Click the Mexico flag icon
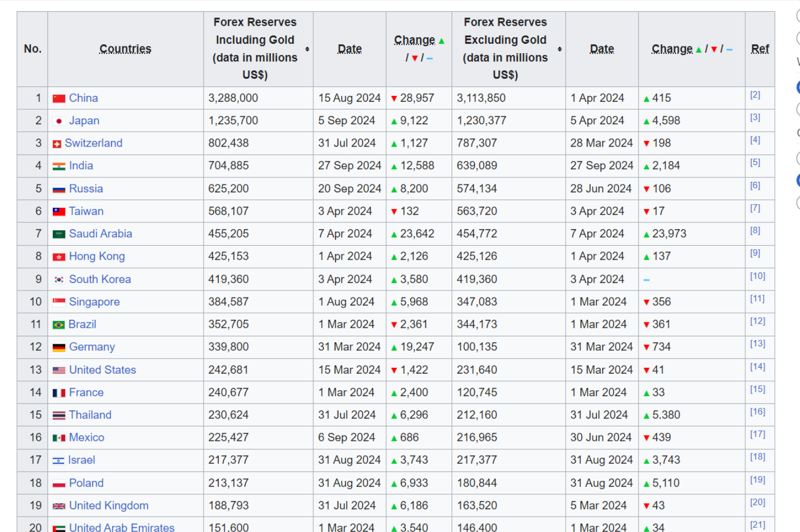Image resolution: width=800 pixels, height=532 pixels. (x=59, y=438)
